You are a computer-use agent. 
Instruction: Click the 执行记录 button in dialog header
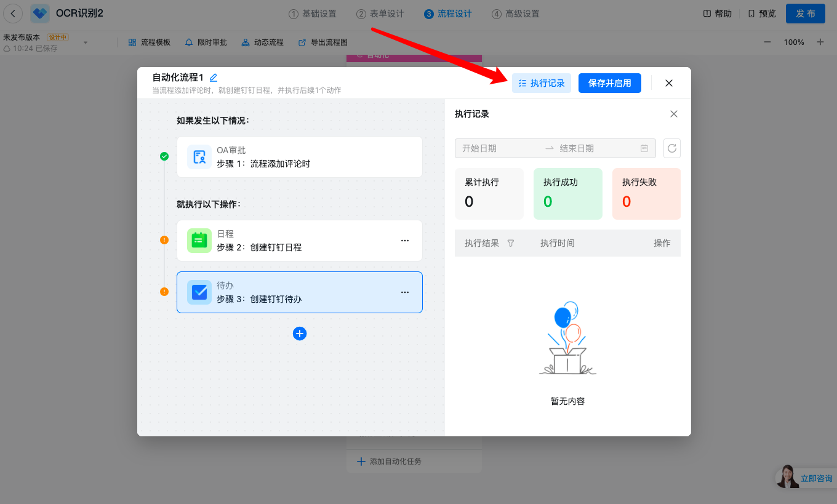pyautogui.click(x=542, y=83)
